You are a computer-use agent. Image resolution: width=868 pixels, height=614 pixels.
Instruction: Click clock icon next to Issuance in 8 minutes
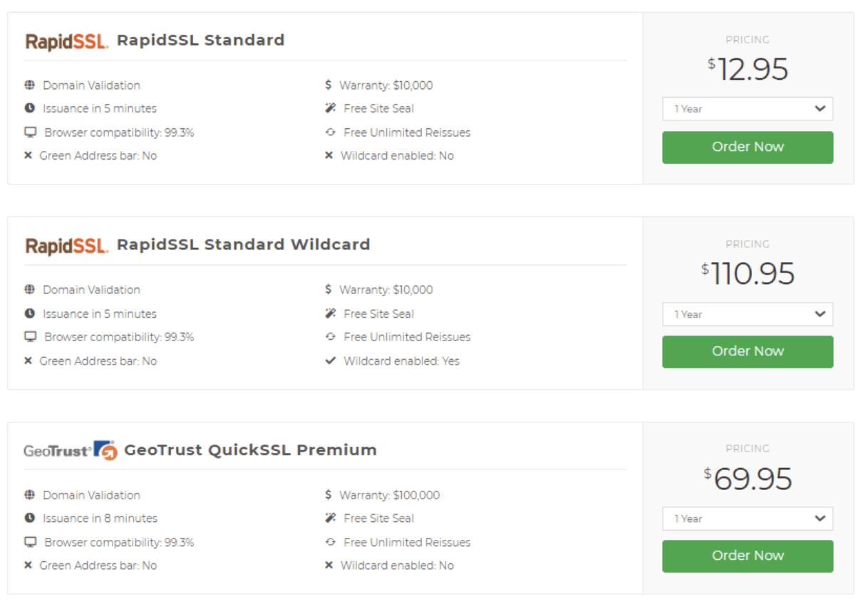tap(29, 519)
